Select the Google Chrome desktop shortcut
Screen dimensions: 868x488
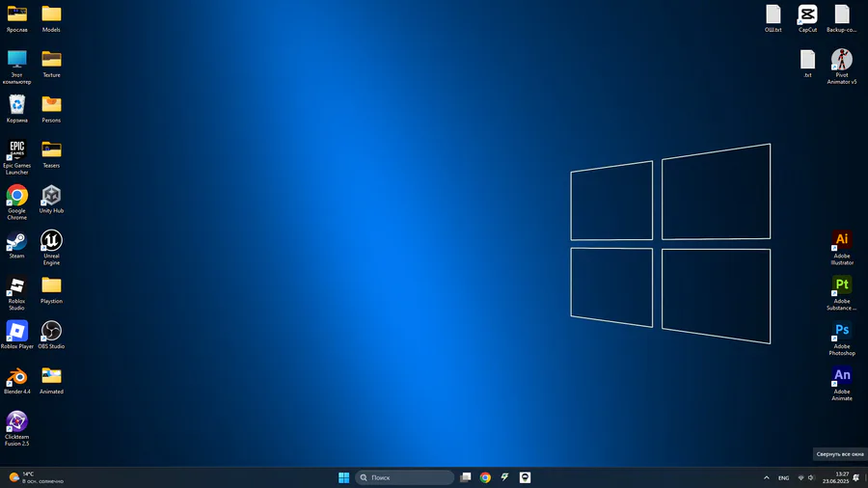click(x=16, y=203)
